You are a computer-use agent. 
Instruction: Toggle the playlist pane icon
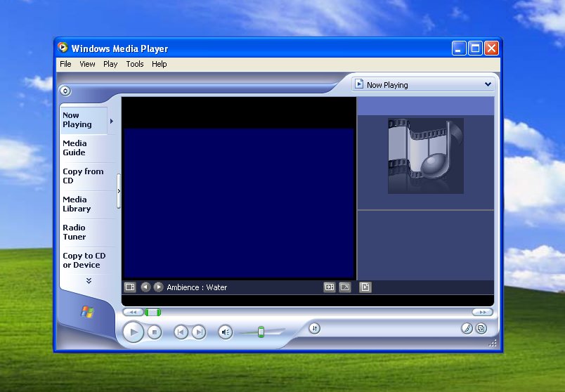point(365,287)
